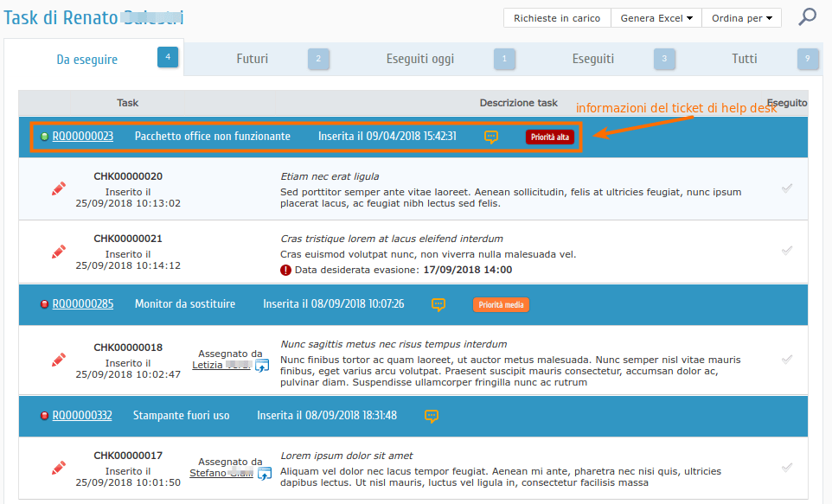832x504 pixels.
Task: Open Letizia assigner link
Action: tap(221, 365)
